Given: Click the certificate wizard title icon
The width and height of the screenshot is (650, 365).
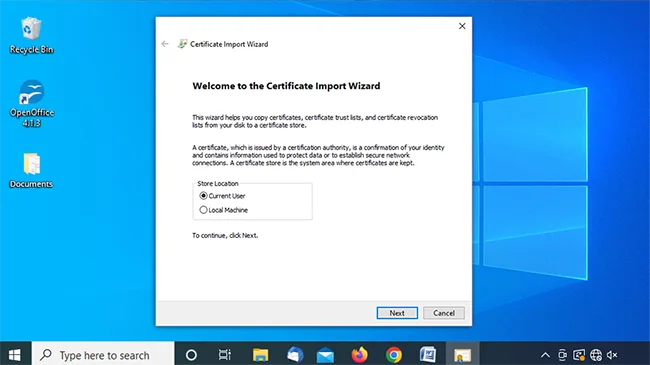Looking at the screenshot, I should (182, 44).
